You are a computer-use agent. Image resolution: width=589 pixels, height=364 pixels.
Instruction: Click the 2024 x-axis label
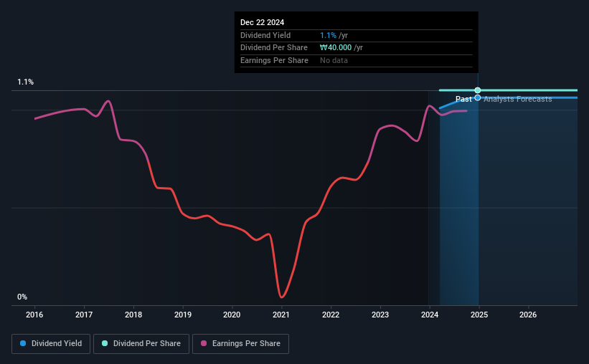click(x=430, y=315)
